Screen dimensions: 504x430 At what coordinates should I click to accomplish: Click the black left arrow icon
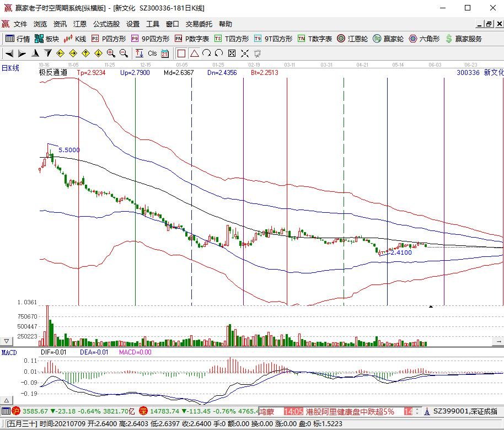[9, 53]
